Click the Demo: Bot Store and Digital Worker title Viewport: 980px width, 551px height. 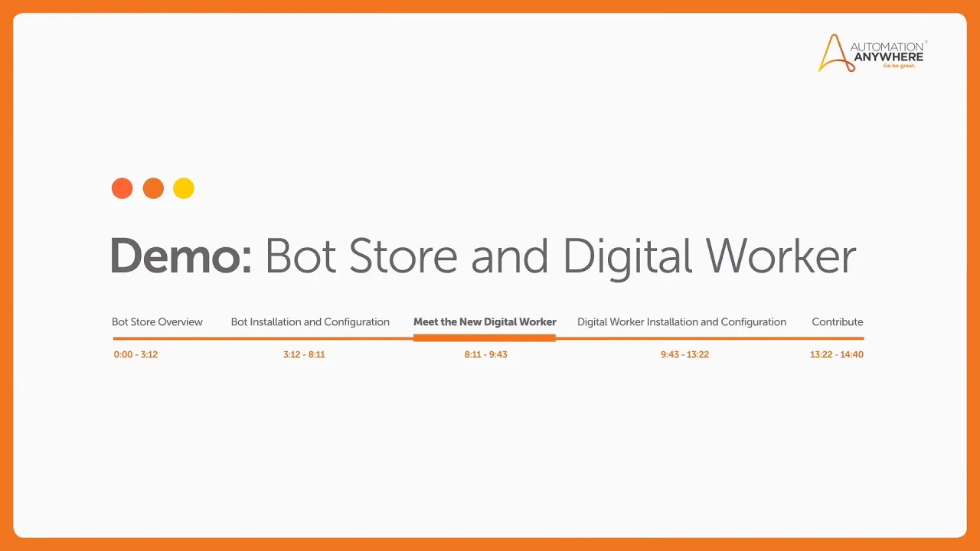[x=483, y=257]
